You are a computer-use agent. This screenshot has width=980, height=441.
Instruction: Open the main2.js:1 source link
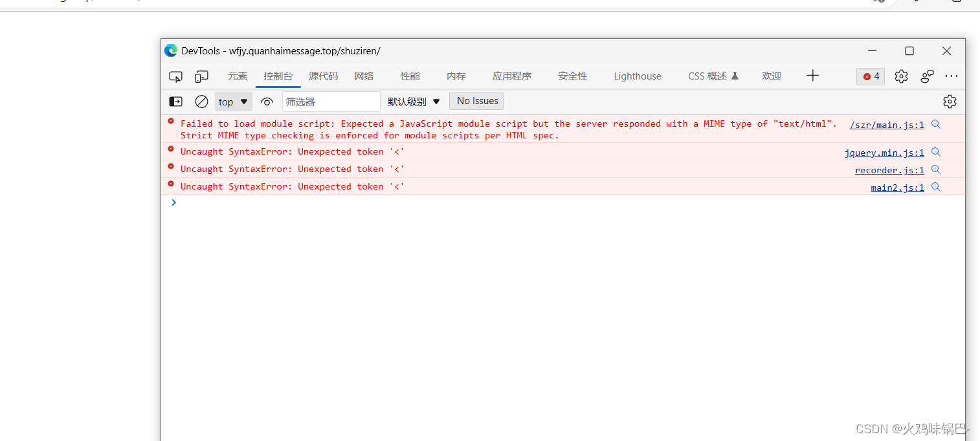click(897, 188)
